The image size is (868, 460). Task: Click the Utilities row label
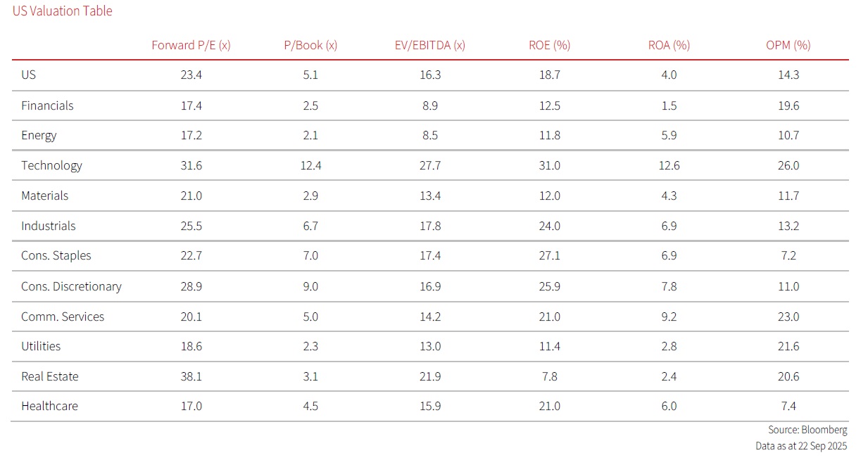point(41,346)
